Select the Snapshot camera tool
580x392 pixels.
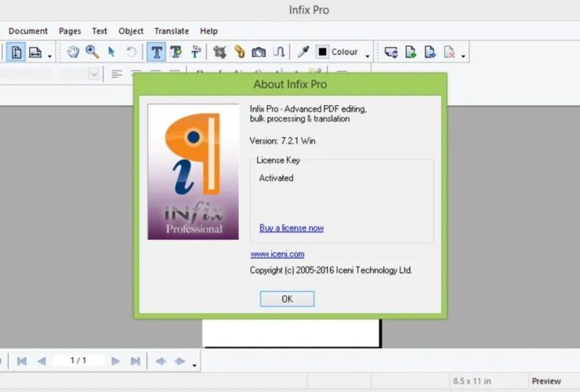pyautogui.click(x=259, y=53)
